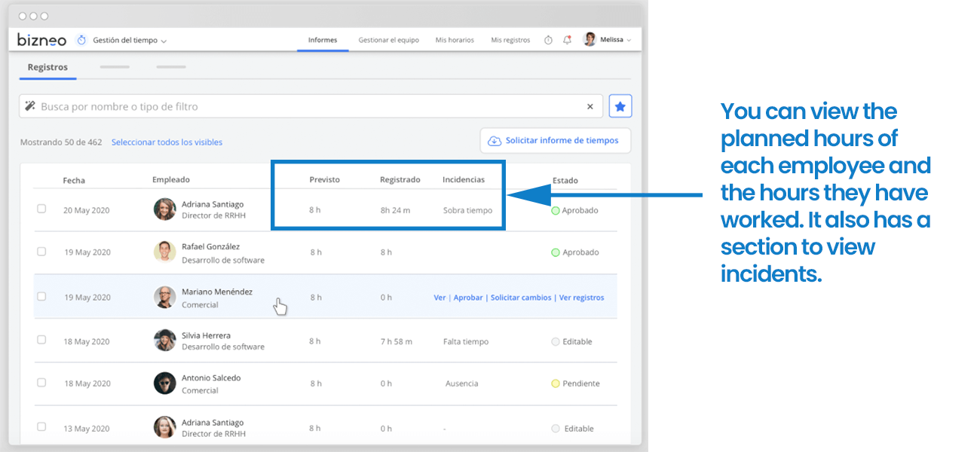
Task: Click the stopwatch icon beside Gestión del tiempo
Action: [x=81, y=39]
